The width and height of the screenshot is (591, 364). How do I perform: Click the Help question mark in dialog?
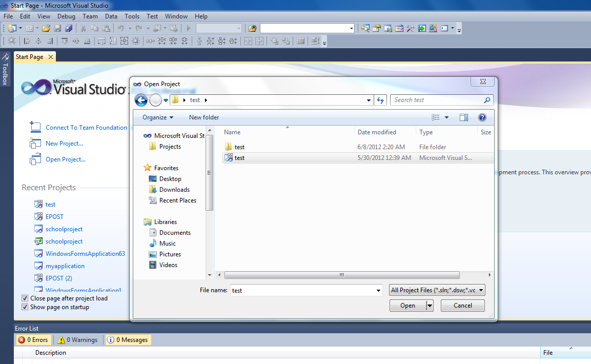pos(482,117)
